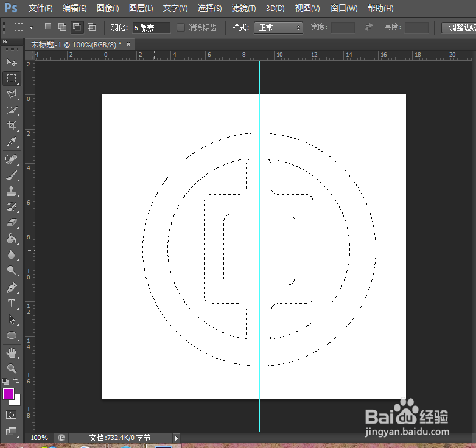476x448 pixels.
Task: Choose New Selection mode
Action: click(x=48, y=27)
